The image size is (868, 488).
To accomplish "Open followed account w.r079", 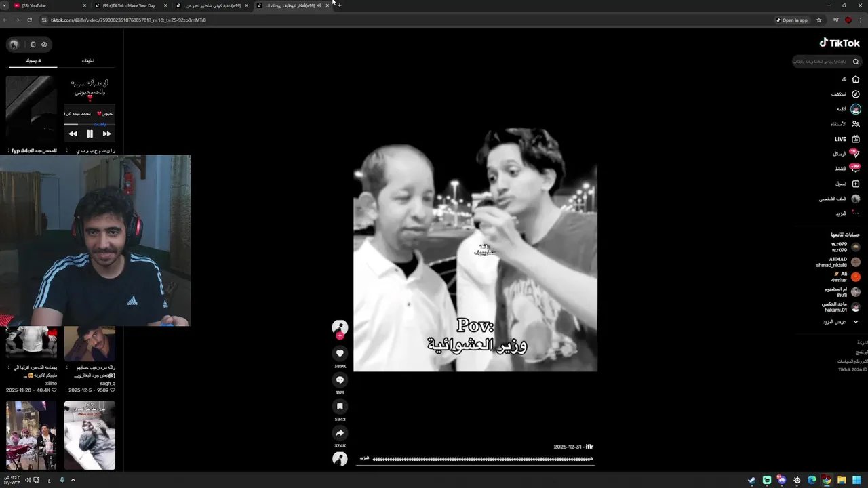I will coord(846,246).
